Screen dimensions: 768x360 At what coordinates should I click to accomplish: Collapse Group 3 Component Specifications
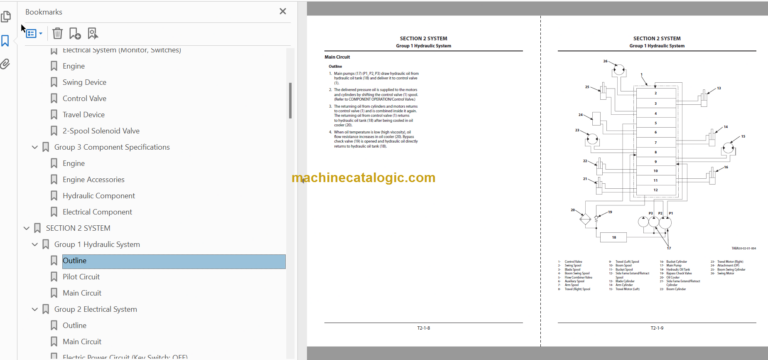(x=34, y=147)
